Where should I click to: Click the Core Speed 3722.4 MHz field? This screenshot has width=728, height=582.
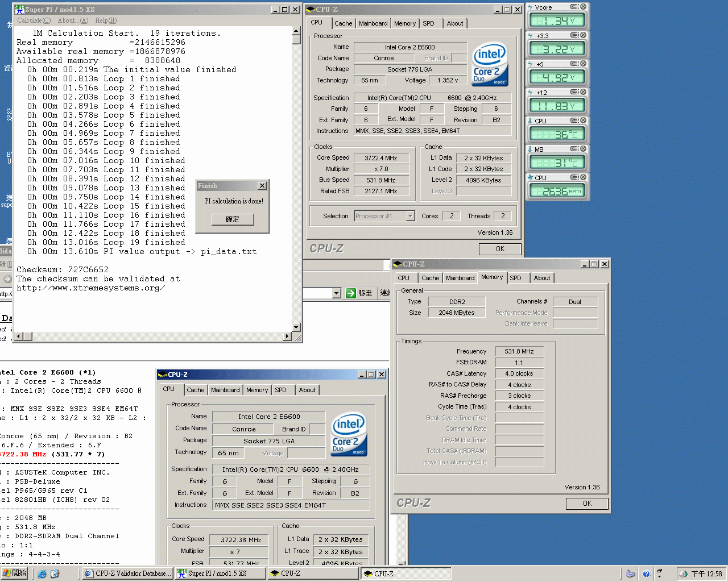tap(381, 158)
